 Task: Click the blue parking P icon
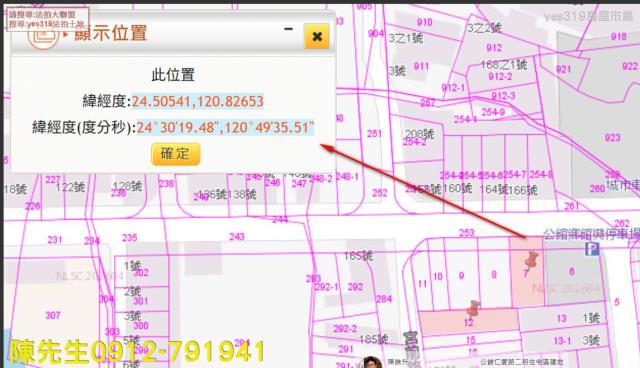coord(592,248)
